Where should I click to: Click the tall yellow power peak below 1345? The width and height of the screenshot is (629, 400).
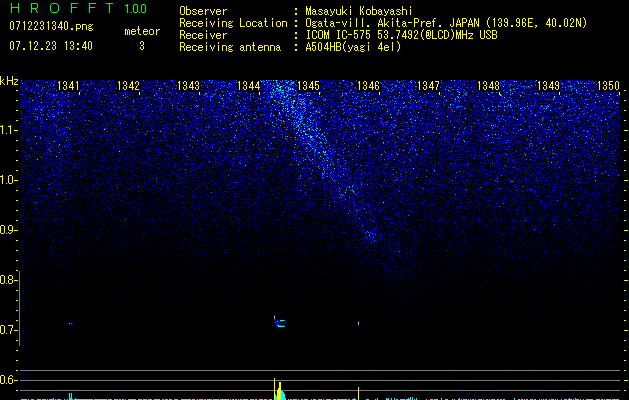pyautogui.click(x=279, y=390)
